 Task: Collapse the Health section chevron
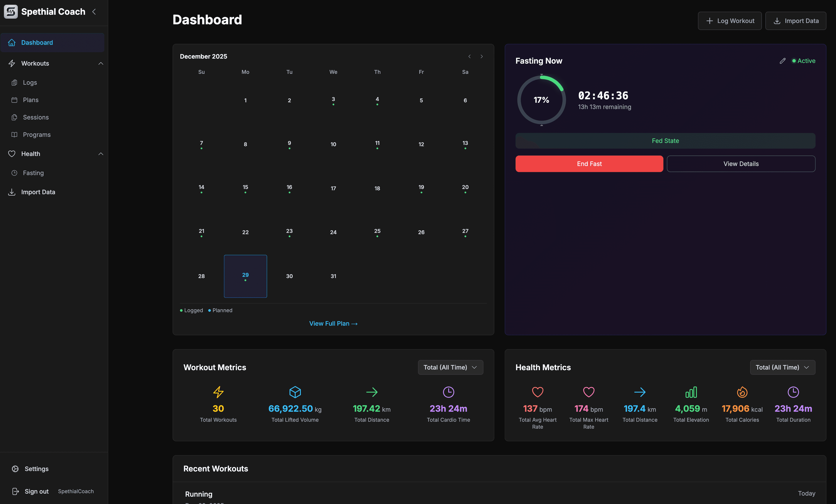pyautogui.click(x=101, y=154)
